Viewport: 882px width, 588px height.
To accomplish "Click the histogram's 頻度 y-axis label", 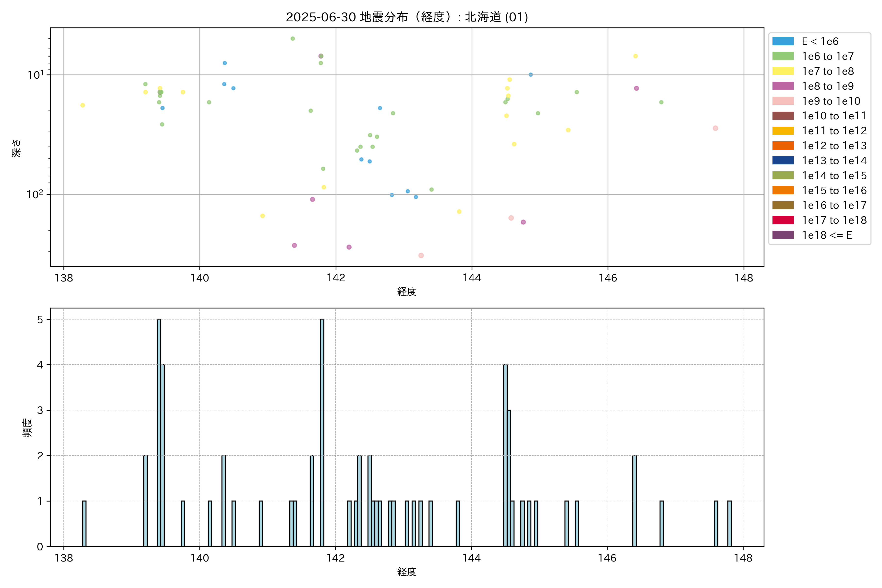I will 27,428.
